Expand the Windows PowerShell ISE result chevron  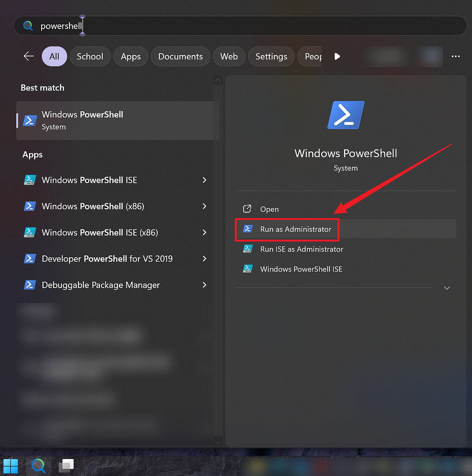coord(205,180)
